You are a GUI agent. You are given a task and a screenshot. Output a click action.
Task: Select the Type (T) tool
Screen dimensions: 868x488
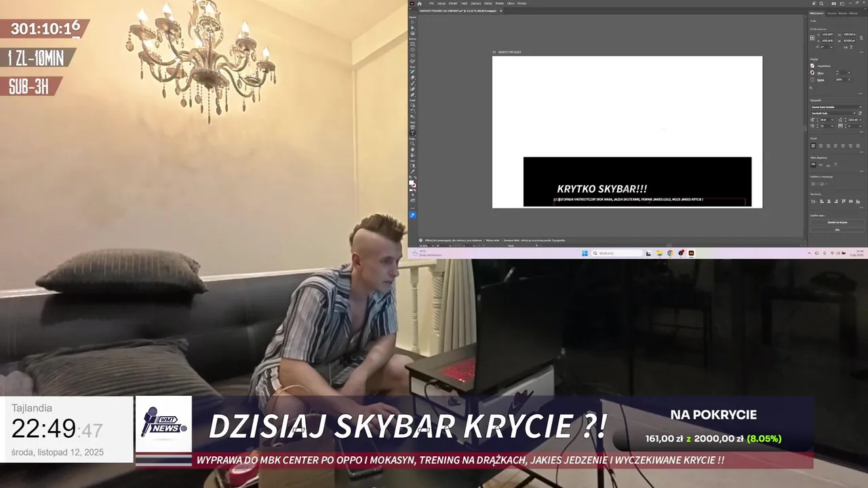click(x=412, y=133)
